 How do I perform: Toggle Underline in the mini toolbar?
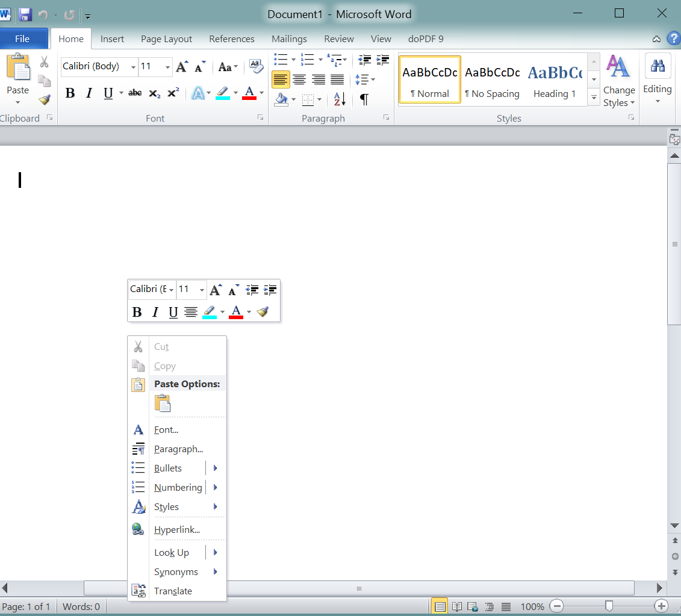(x=173, y=312)
